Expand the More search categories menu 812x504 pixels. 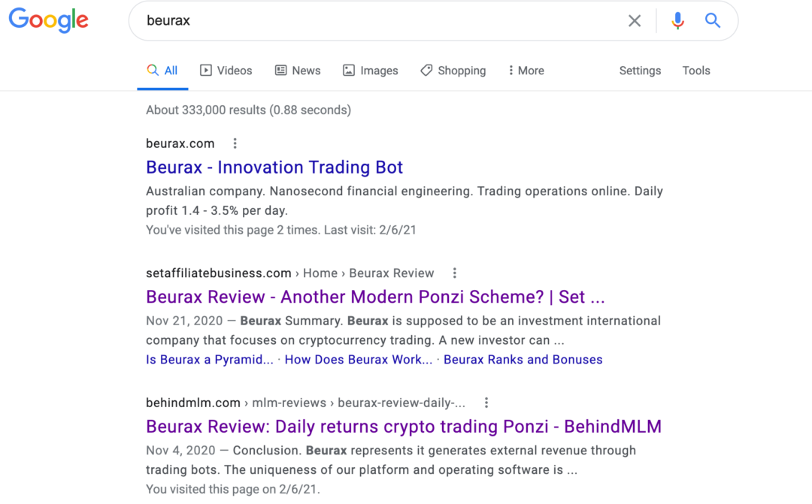[525, 70]
